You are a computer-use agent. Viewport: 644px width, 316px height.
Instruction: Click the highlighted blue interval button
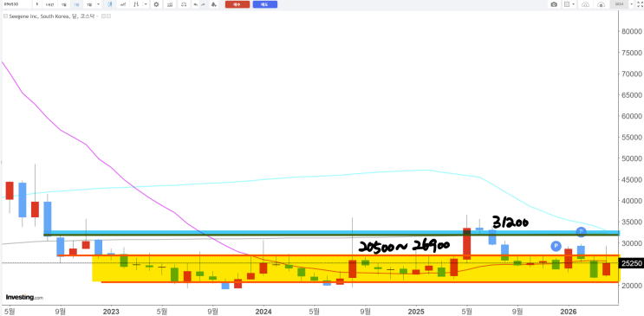point(76,4)
